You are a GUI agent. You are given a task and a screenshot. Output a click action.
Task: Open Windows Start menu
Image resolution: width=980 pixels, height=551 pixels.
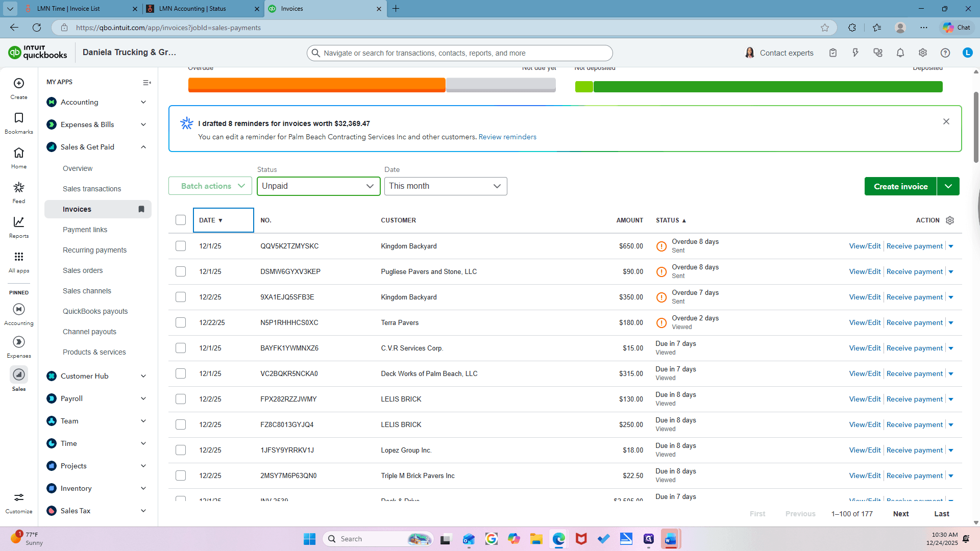310,539
